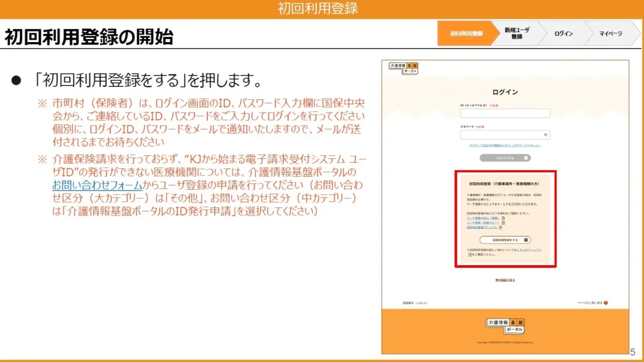Image resolution: width=644 pixels, height=362 pixels.
Task: Click the 介護情報基盤ポータル logo in the page header
Action: coord(402,68)
